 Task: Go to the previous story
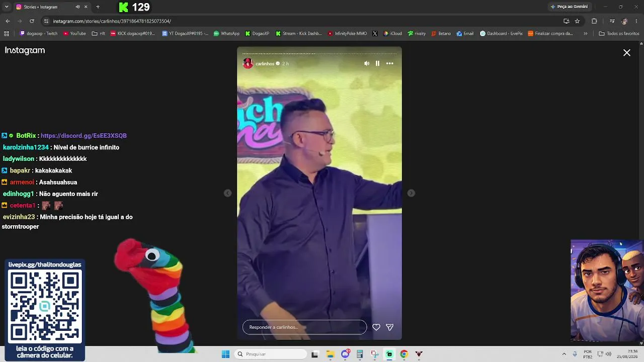pos(227,193)
